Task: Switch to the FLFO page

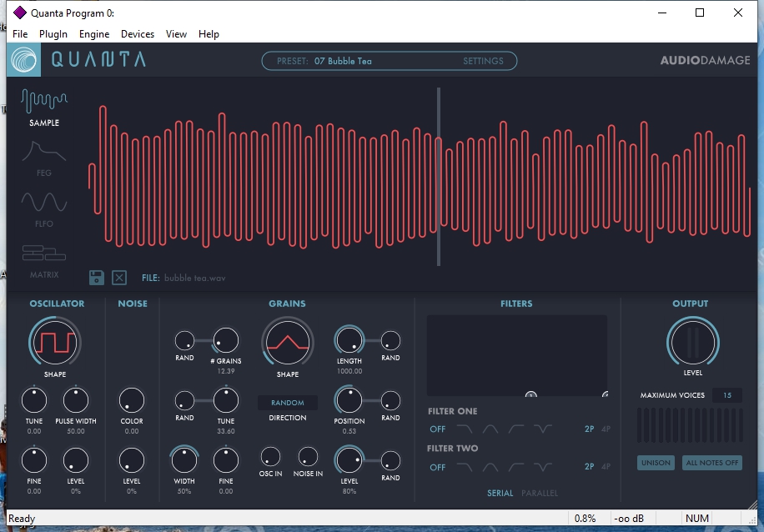Action: pyautogui.click(x=44, y=209)
